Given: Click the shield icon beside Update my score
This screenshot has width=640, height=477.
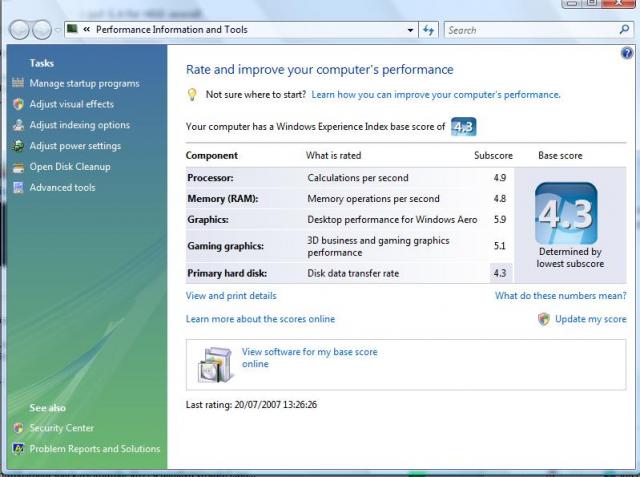Looking at the screenshot, I should click(x=544, y=319).
